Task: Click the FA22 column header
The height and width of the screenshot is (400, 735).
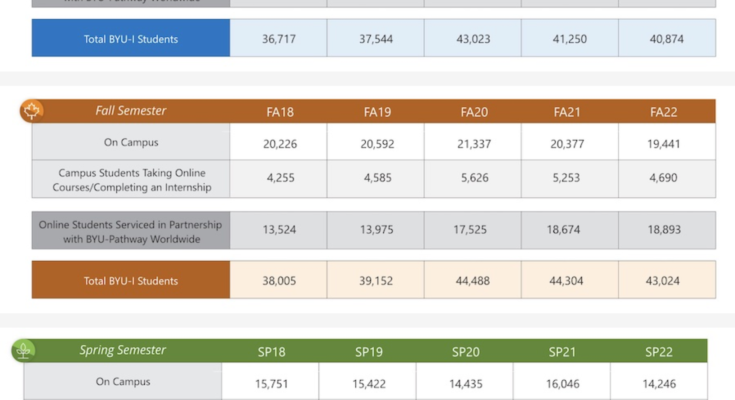Action: tap(665, 111)
